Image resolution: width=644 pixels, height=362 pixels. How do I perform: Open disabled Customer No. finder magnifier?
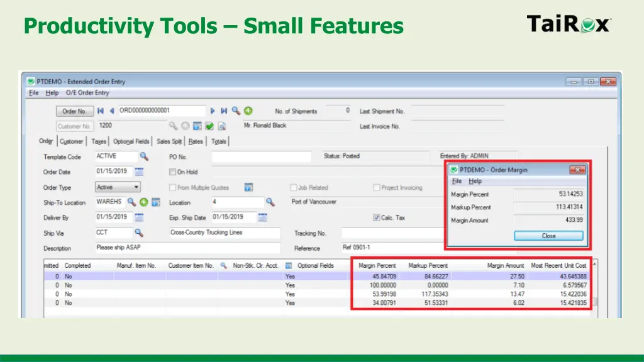tap(174, 126)
